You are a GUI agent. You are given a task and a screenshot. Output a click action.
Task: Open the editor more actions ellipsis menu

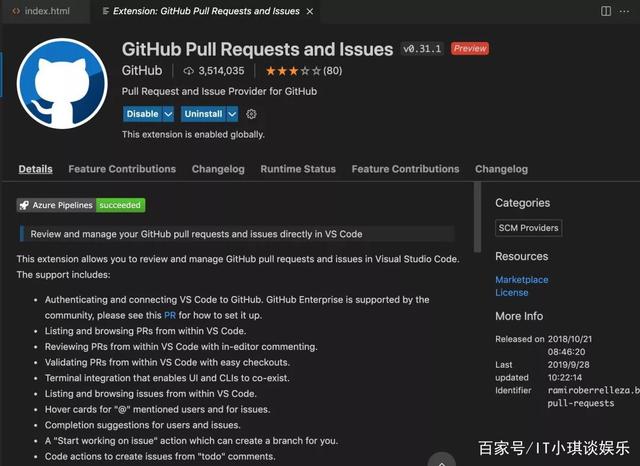[624, 11]
